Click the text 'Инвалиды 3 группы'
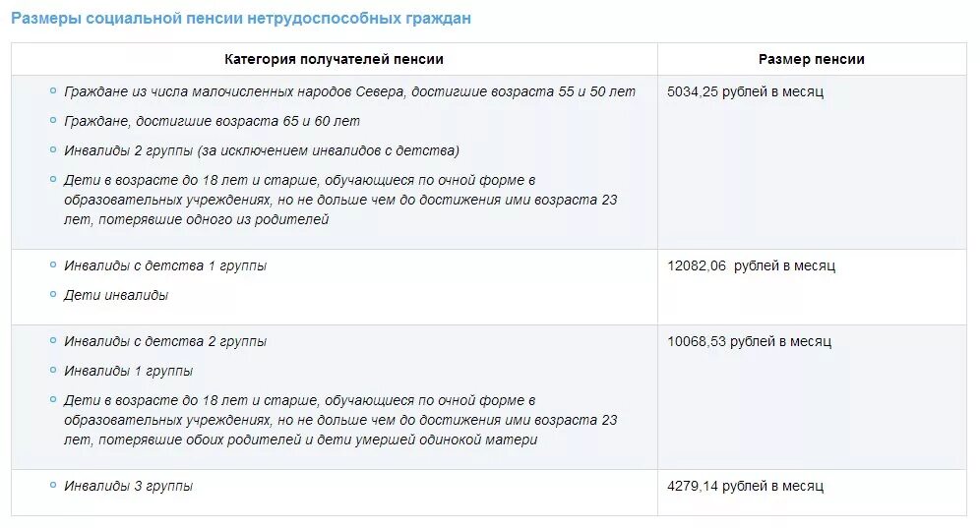 pyautogui.click(x=128, y=486)
